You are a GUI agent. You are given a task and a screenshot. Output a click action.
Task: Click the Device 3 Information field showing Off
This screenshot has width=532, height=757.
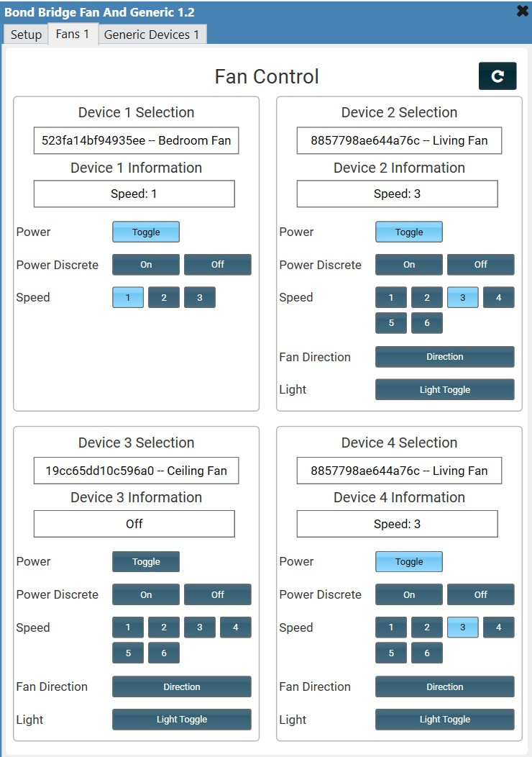tap(134, 523)
